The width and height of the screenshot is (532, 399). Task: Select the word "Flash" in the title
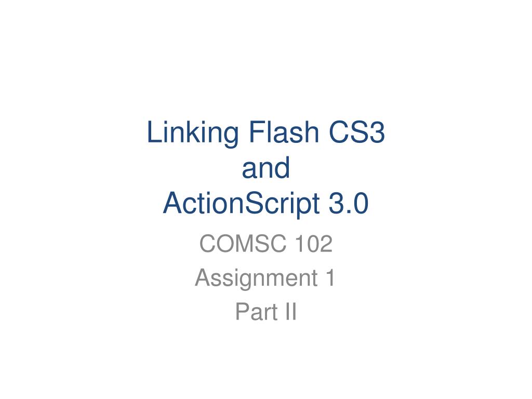[284, 131]
